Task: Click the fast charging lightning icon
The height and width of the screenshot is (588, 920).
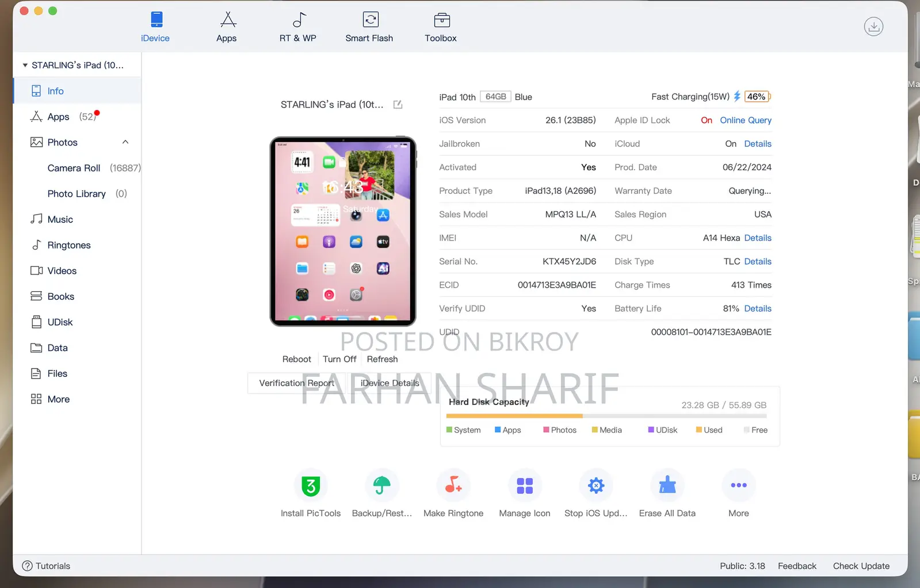Action: 737,97
